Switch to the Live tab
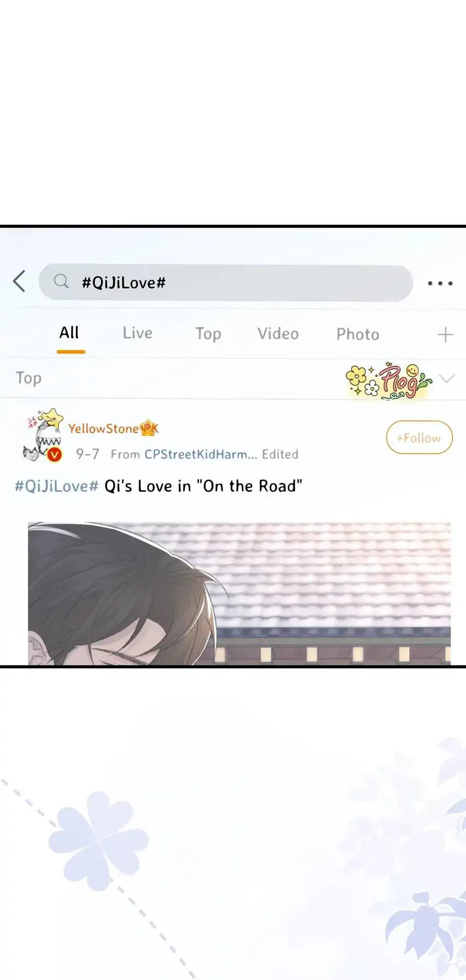 (138, 333)
